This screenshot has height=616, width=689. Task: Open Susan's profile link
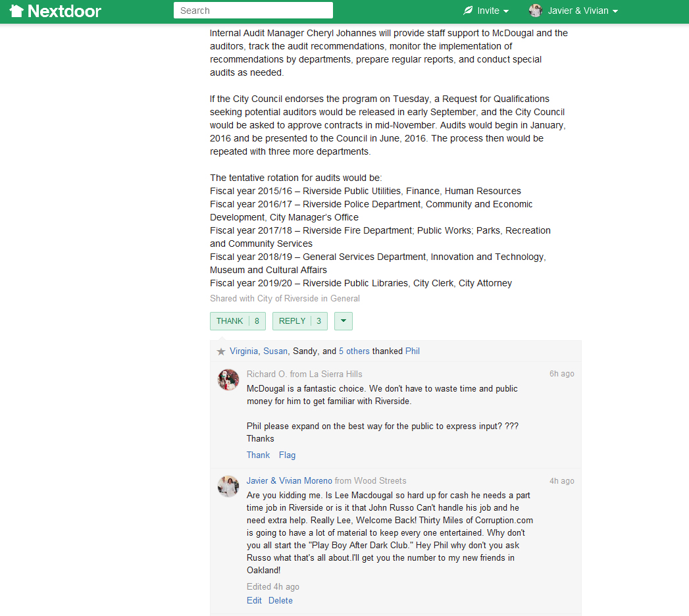[275, 351]
